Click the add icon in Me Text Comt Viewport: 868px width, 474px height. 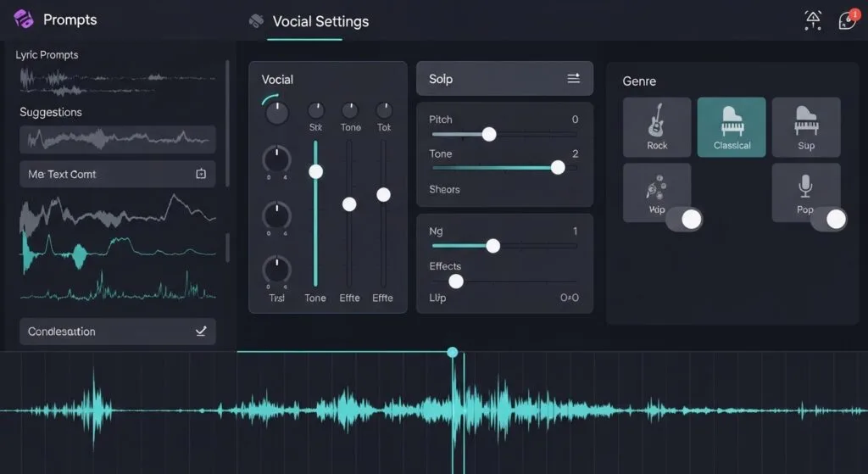[x=201, y=174]
